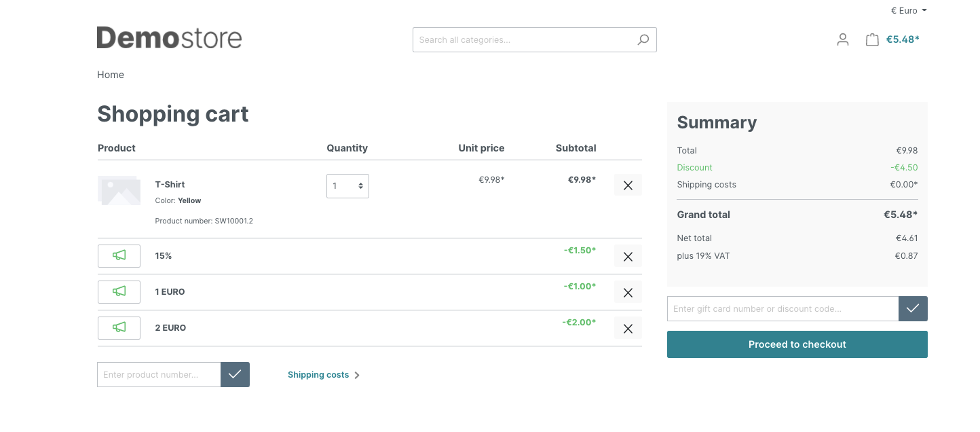
Task: Click the T-Shirt product thumbnail
Action: pos(119,190)
